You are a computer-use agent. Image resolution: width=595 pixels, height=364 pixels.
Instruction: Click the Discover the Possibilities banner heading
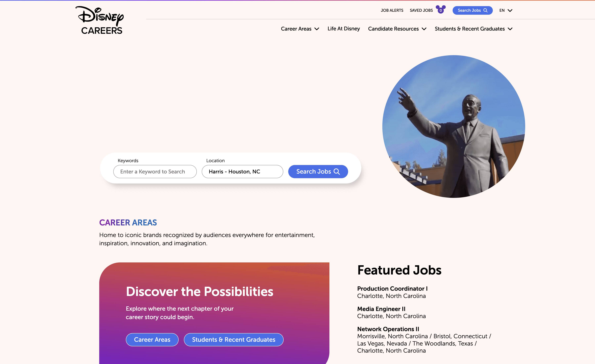tap(199, 291)
